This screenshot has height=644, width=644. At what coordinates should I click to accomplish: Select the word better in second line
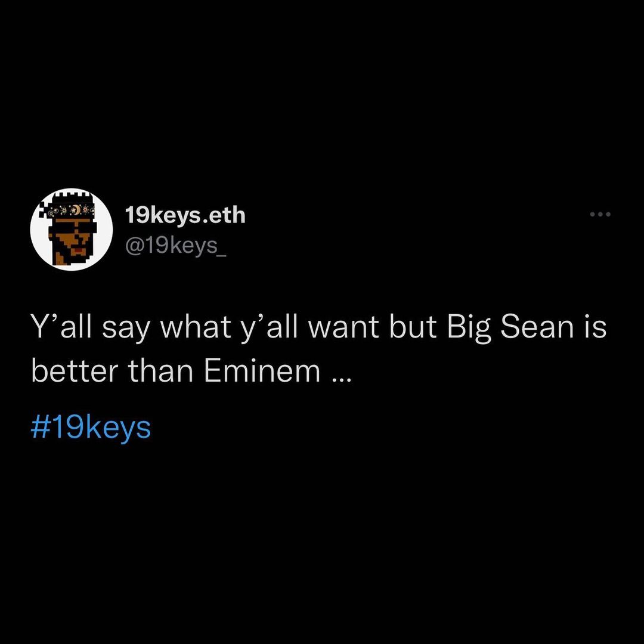75,371
